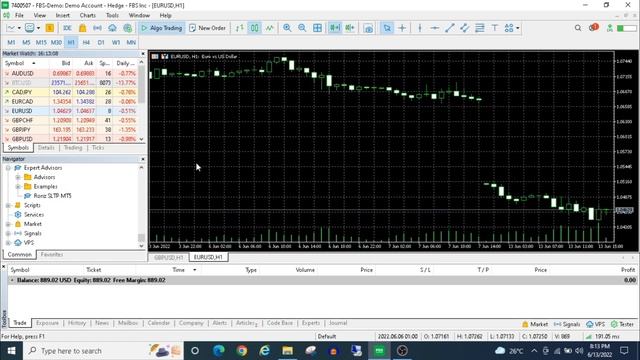This screenshot has width=640, height=360.
Task: Select the M15 timeframe
Action: pos(41,42)
